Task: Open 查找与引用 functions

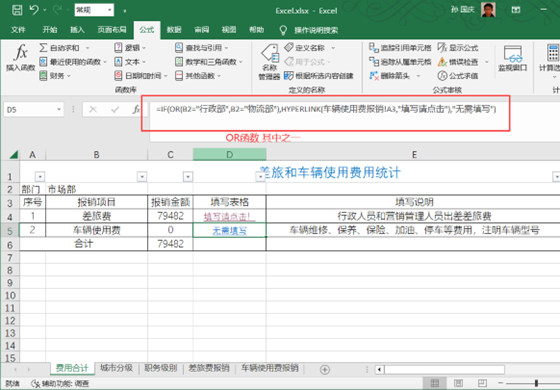Action: (x=201, y=48)
